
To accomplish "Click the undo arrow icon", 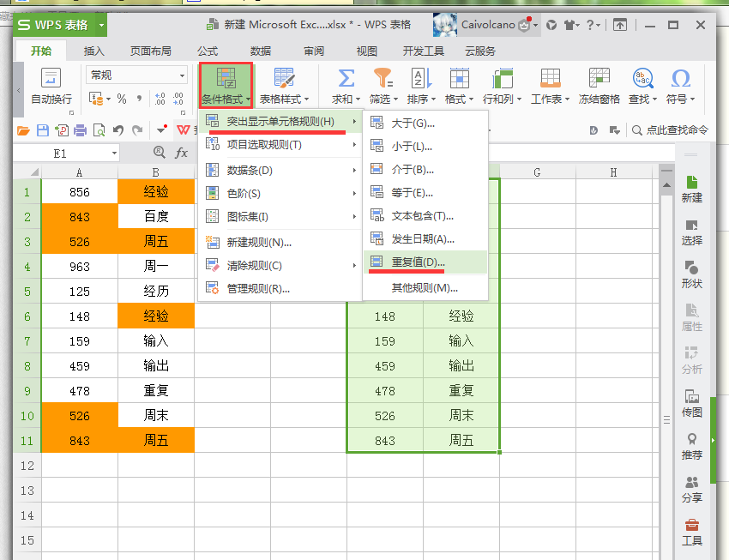I will pyautogui.click(x=118, y=130).
